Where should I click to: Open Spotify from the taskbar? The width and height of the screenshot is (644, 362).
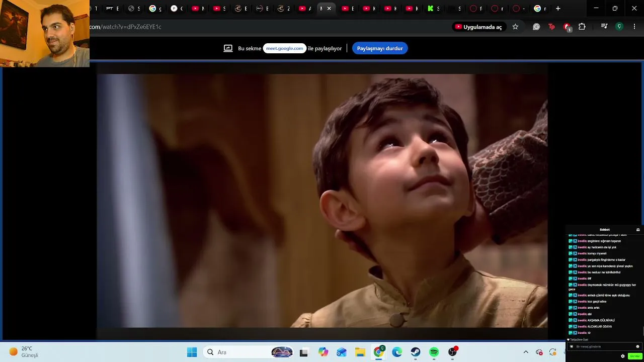434,352
